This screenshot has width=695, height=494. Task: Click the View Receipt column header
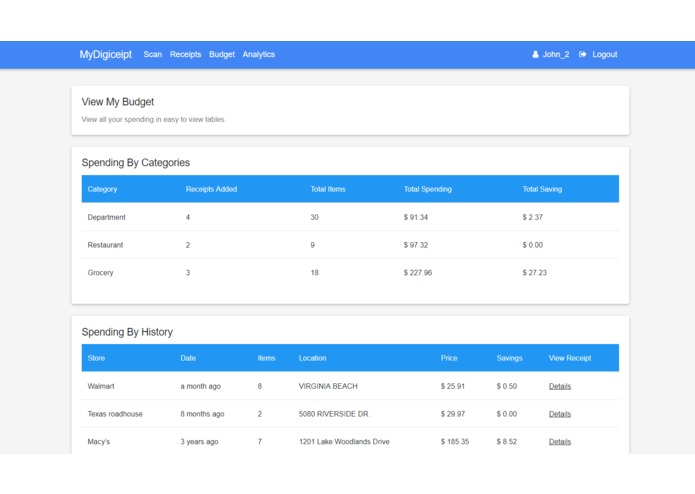tap(570, 358)
